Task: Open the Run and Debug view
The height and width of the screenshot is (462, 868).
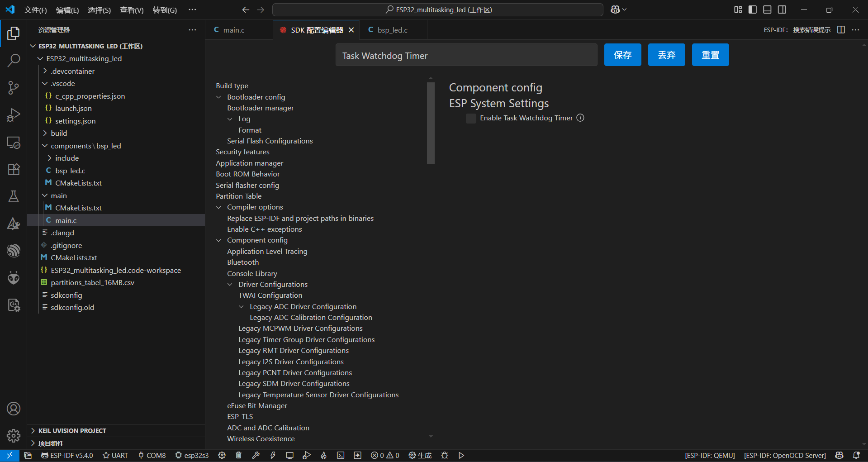Action: [x=14, y=115]
